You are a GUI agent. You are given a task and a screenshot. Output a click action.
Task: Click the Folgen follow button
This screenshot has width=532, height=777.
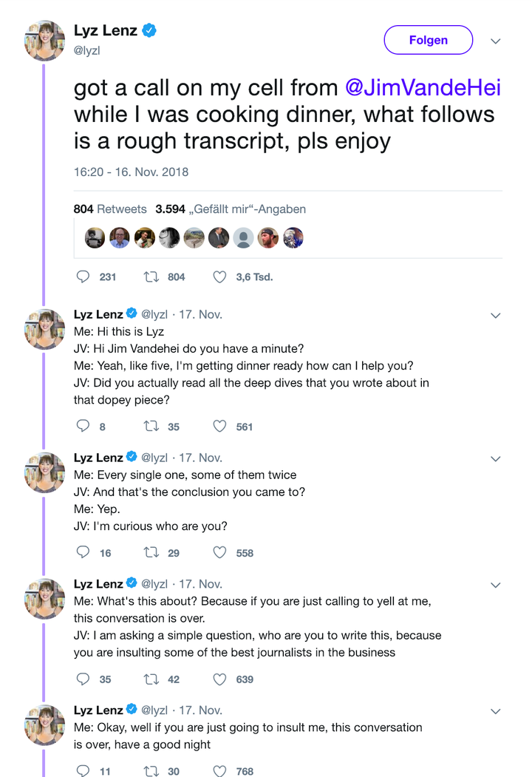[x=428, y=40]
